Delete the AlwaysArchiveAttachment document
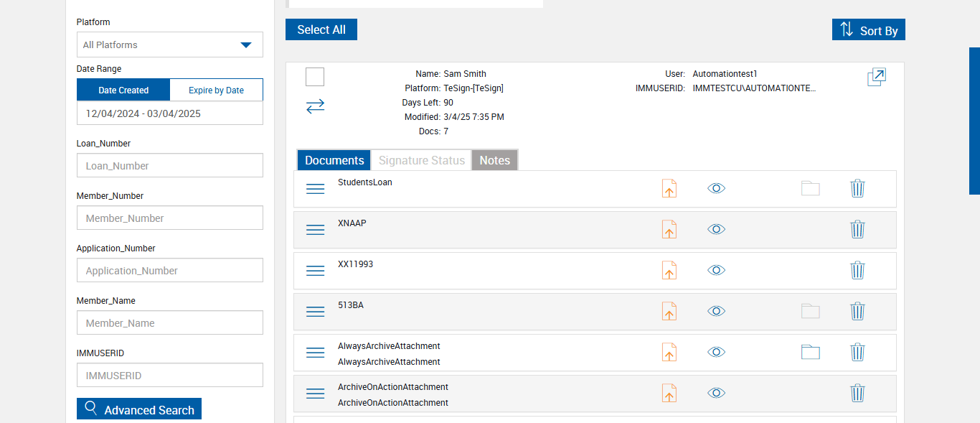Viewport: 980px width, 423px height. coord(857,352)
